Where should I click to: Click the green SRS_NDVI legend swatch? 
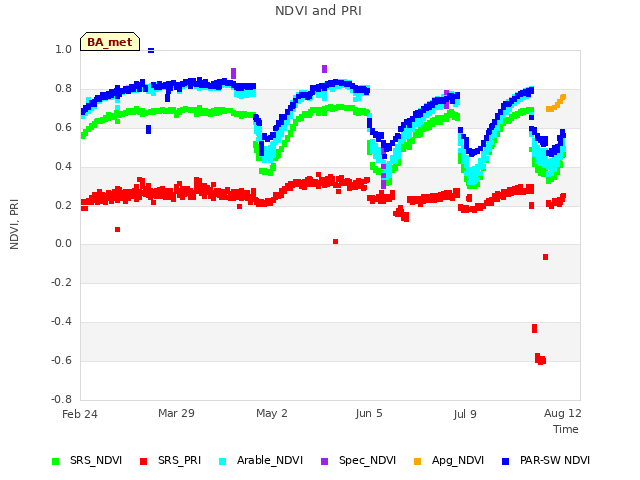[x=56, y=462]
